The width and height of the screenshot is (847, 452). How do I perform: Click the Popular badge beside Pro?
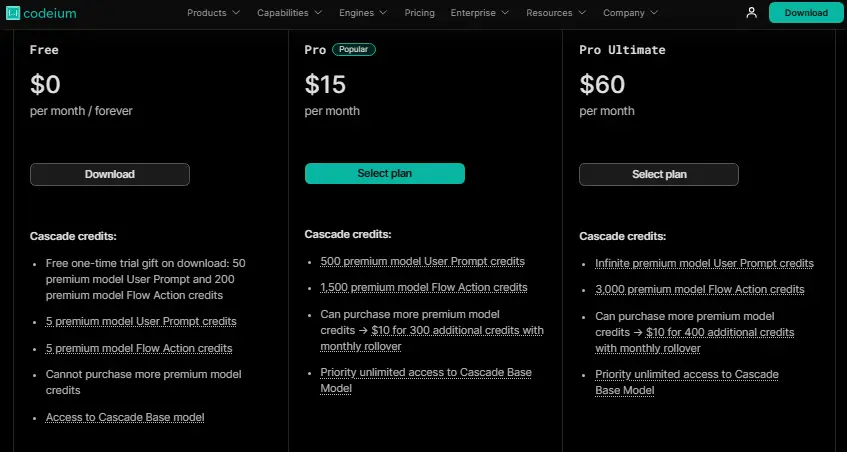pos(354,49)
